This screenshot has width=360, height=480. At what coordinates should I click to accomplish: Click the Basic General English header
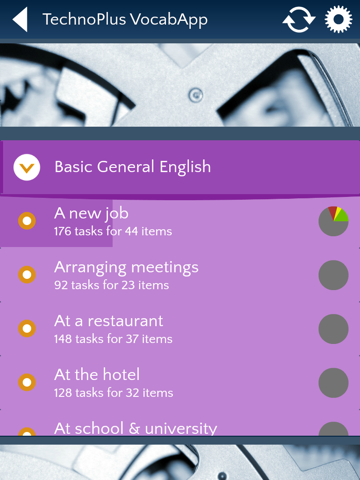point(180,167)
